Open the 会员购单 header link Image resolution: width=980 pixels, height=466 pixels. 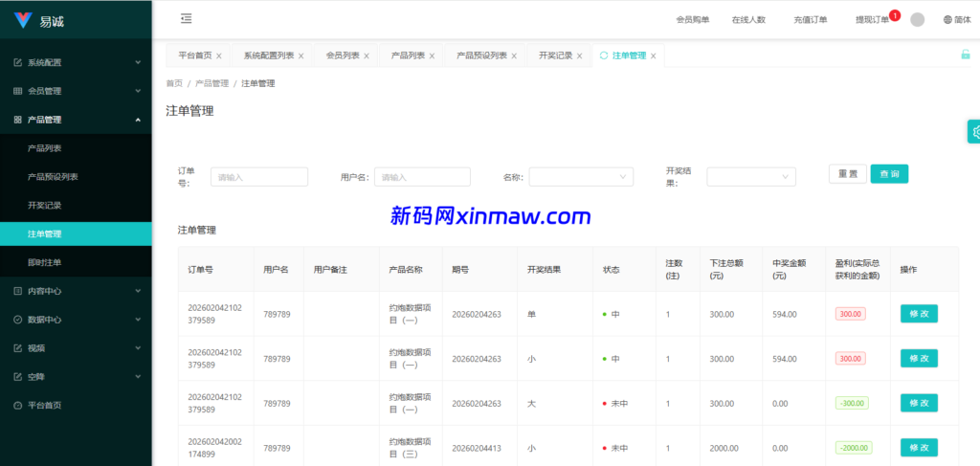tap(693, 19)
